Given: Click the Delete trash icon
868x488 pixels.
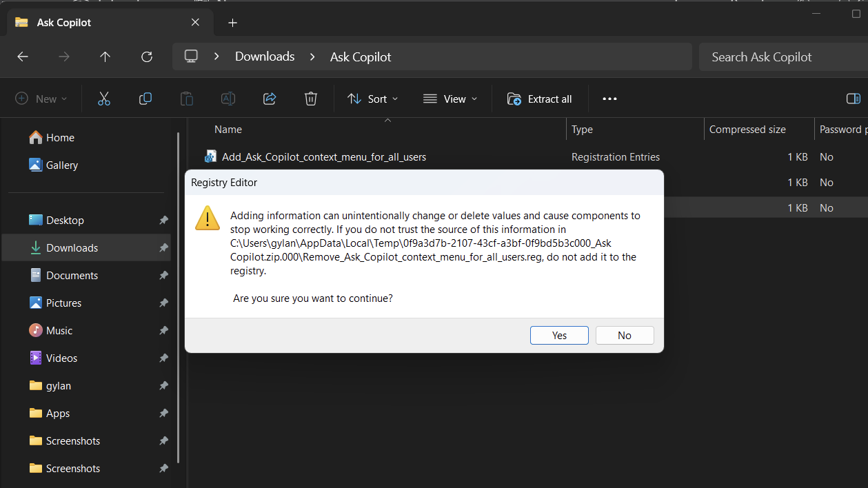Looking at the screenshot, I should tap(311, 99).
